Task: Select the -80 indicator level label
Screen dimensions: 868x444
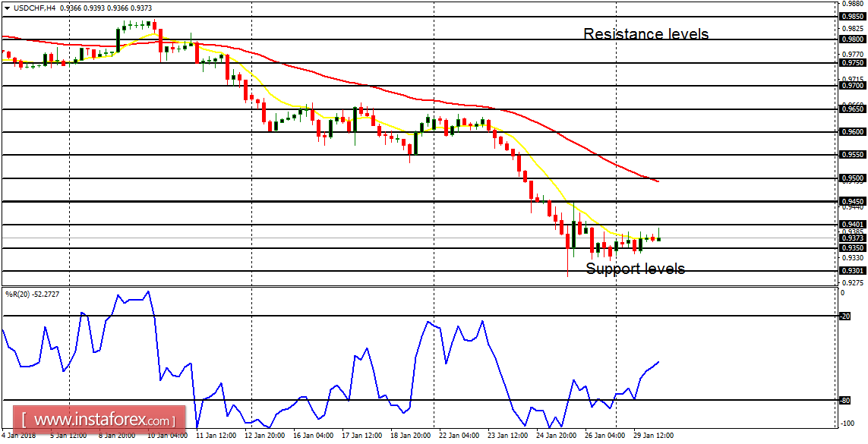Action: click(844, 400)
